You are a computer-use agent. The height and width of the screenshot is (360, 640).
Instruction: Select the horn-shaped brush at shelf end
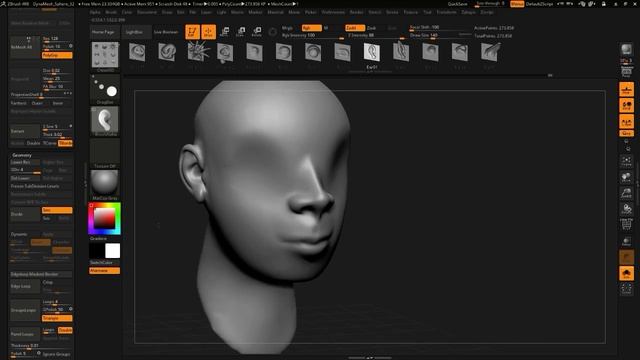(489, 53)
